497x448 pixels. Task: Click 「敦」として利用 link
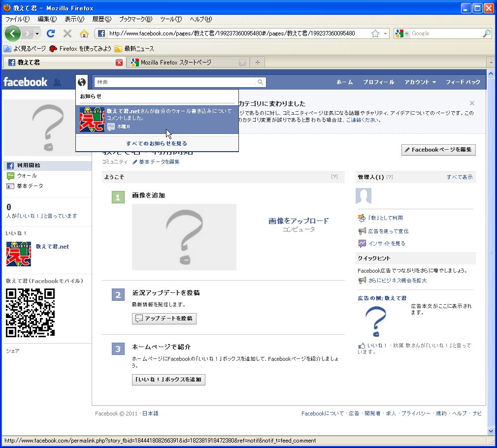(380, 218)
